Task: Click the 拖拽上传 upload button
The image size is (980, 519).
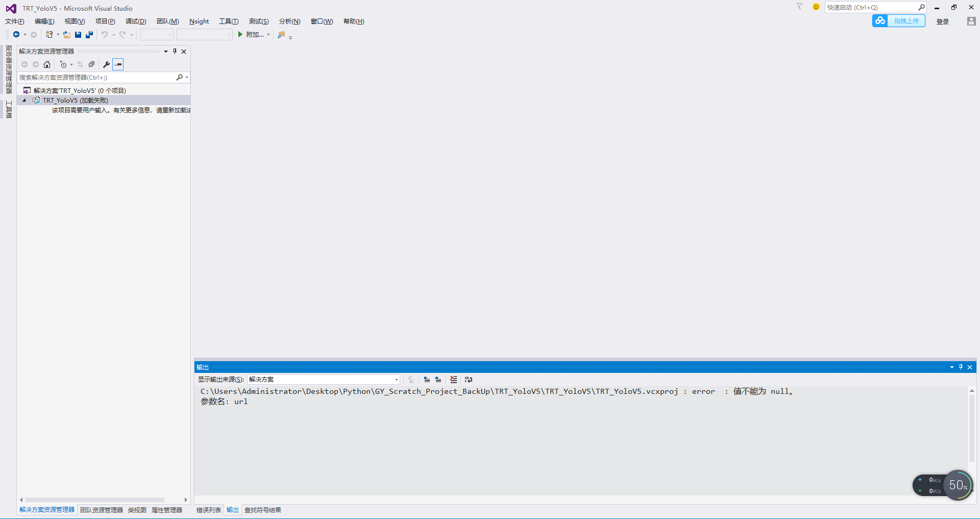Action: [x=906, y=21]
